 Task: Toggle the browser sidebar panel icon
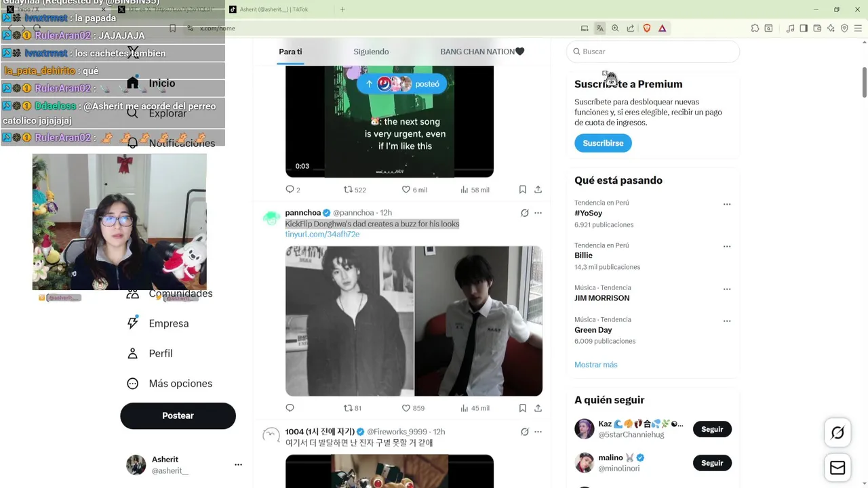(804, 28)
